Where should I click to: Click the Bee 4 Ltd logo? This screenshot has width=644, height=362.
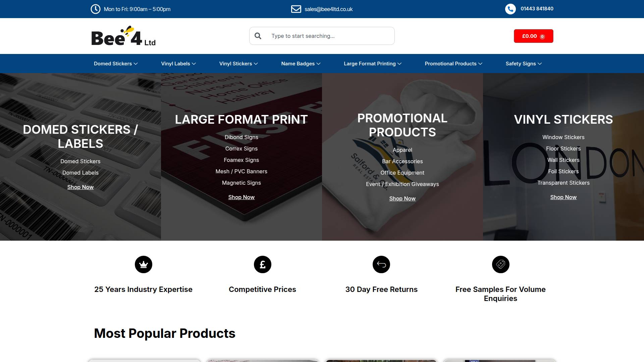[123, 36]
